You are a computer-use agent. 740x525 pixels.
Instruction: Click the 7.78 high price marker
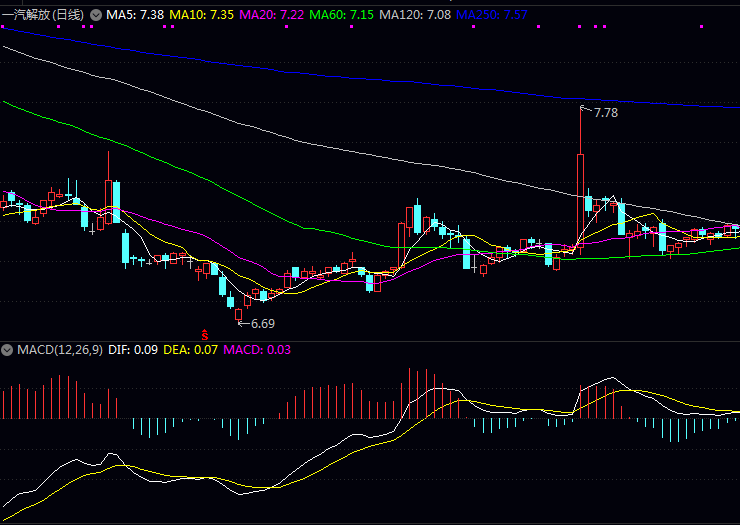click(x=605, y=113)
